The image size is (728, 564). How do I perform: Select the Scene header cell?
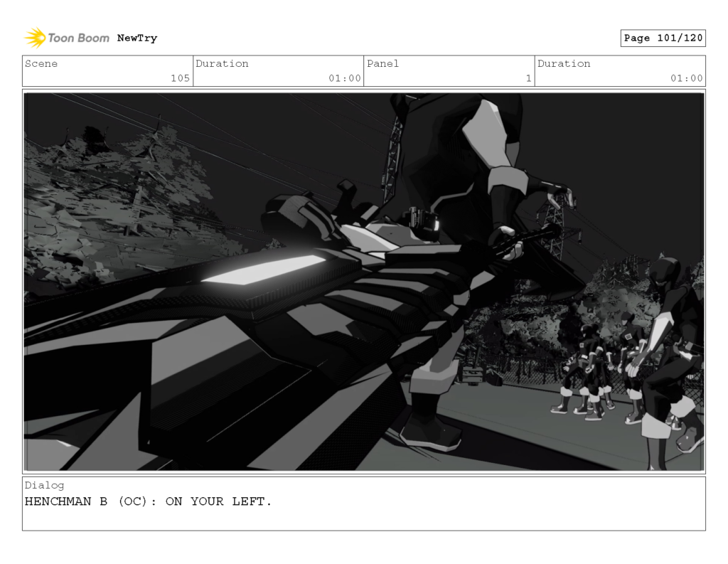click(x=43, y=63)
